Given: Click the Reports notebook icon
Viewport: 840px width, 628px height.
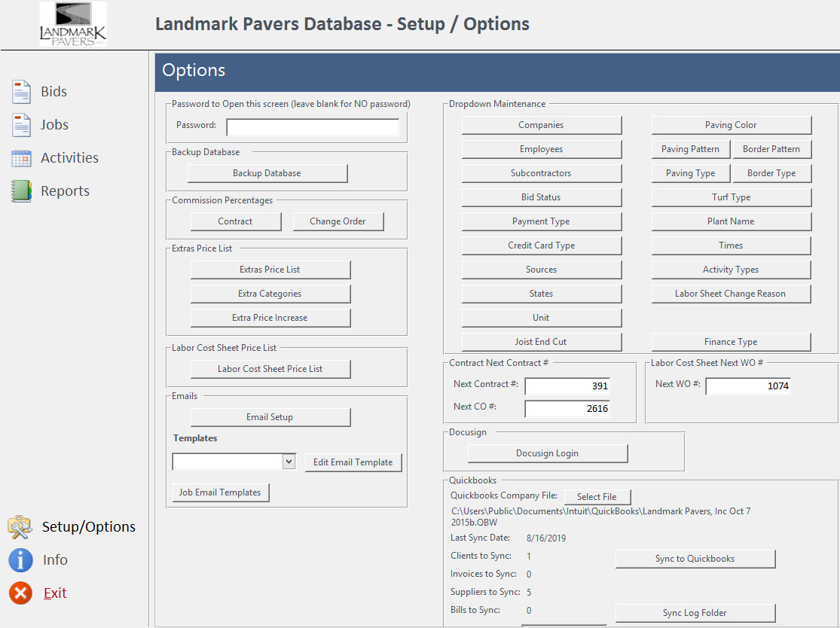Looking at the screenshot, I should tap(21, 191).
